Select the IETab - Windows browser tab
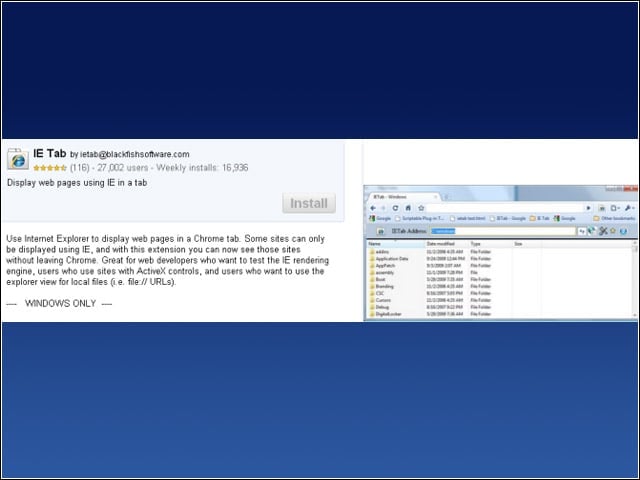This screenshot has height=480, width=640. click(402, 197)
